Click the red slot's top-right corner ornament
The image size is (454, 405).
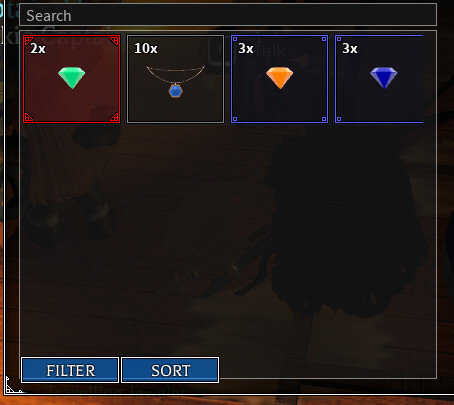pyautogui.click(x=114, y=41)
